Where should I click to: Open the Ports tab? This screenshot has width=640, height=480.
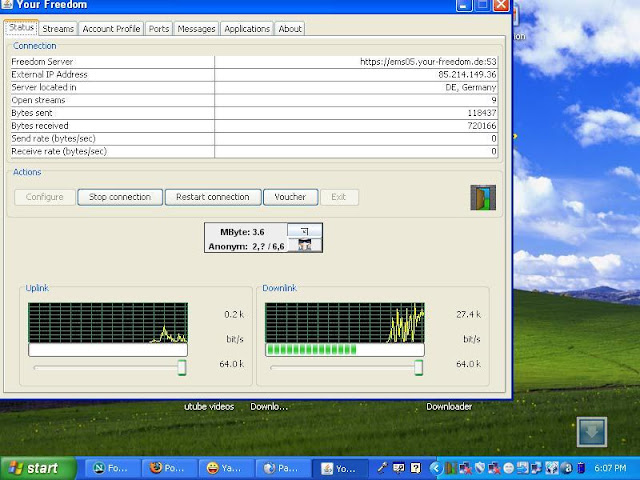click(159, 29)
